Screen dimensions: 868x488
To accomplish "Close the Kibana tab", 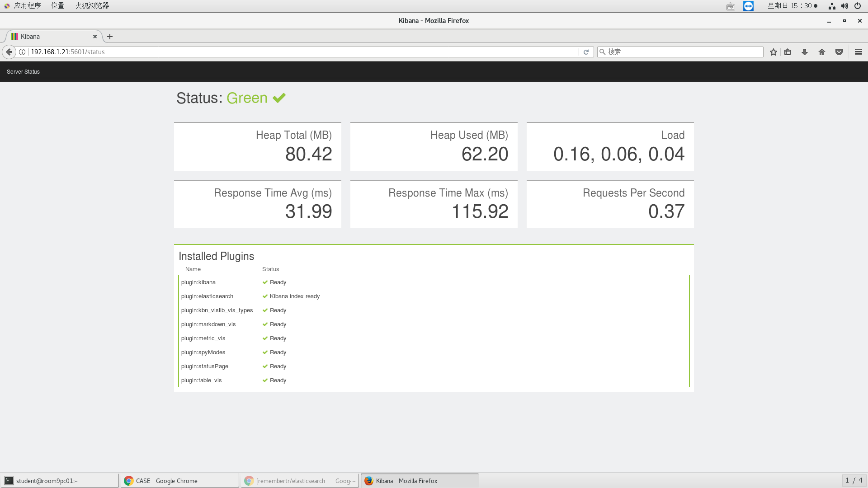I will [x=95, y=37].
